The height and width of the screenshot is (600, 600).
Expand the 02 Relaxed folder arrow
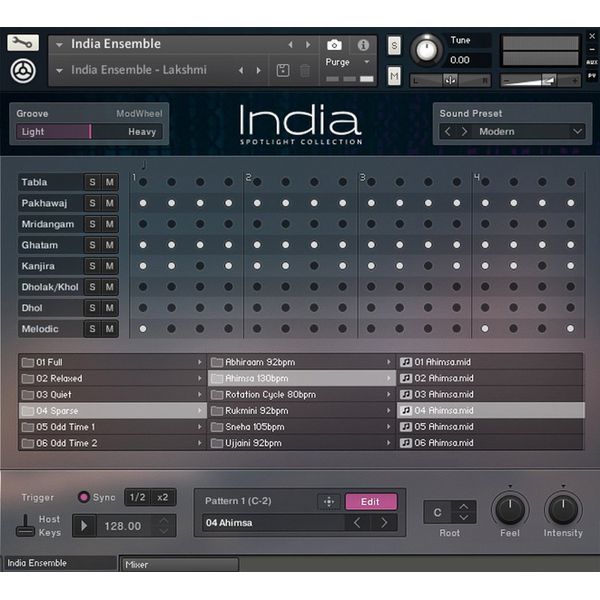pos(199,378)
